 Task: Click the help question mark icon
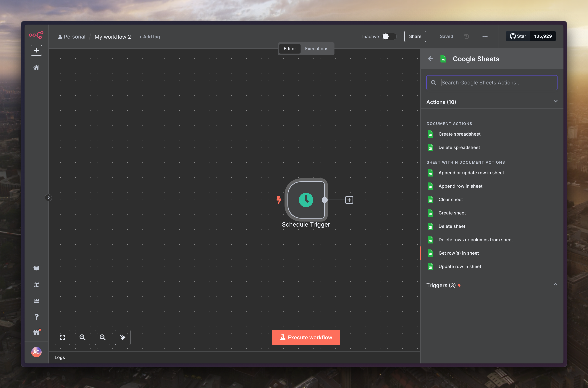36,317
